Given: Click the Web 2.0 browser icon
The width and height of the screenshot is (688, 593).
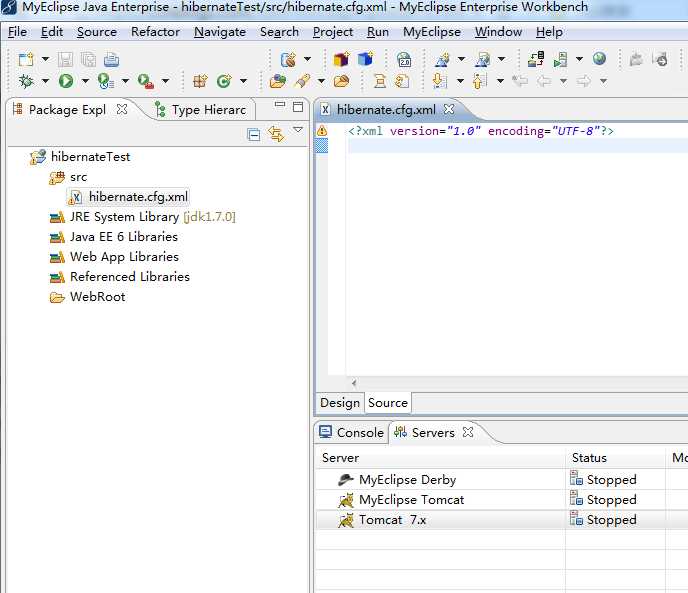Looking at the screenshot, I should (x=404, y=59).
